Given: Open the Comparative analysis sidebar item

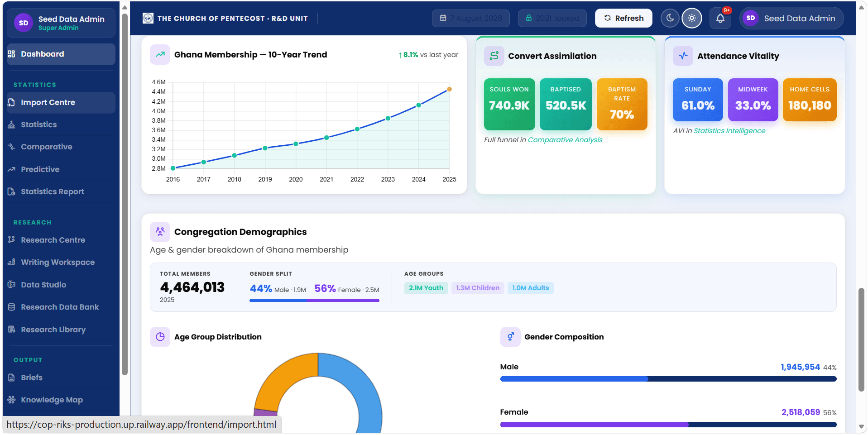Looking at the screenshot, I should point(61,147).
